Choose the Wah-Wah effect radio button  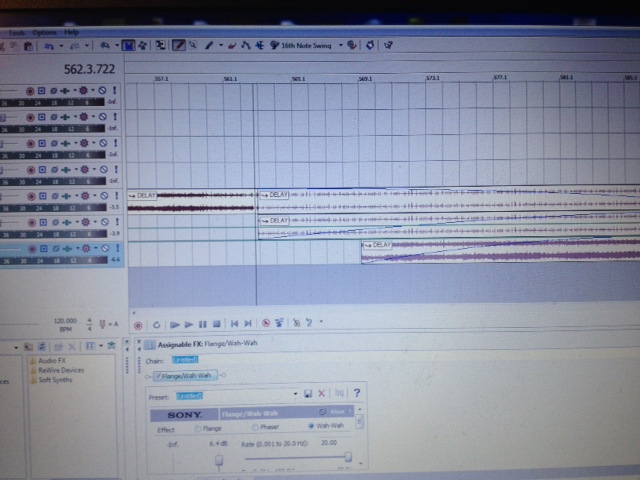[312, 427]
